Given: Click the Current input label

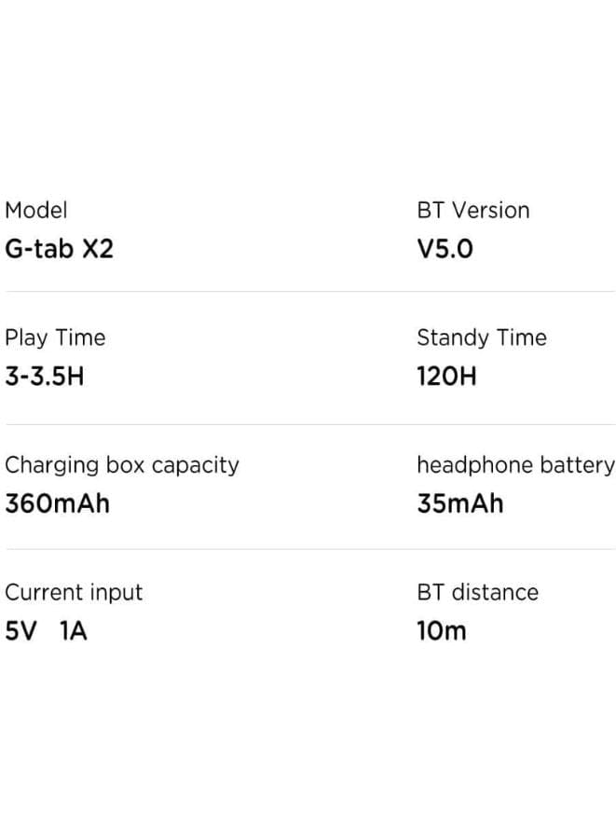Looking at the screenshot, I should point(74,592).
